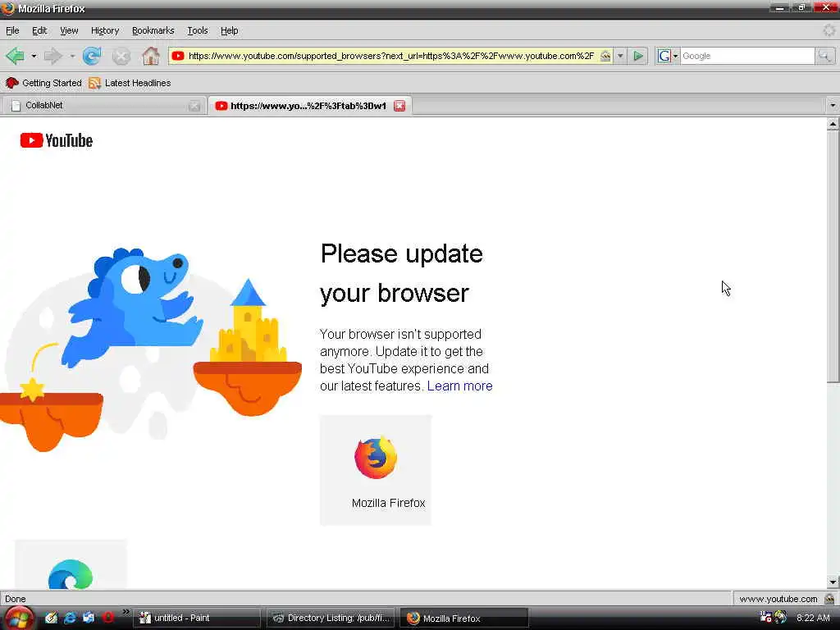Open the Help menu
Image resolution: width=840 pixels, height=630 pixels.
(x=230, y=30)
